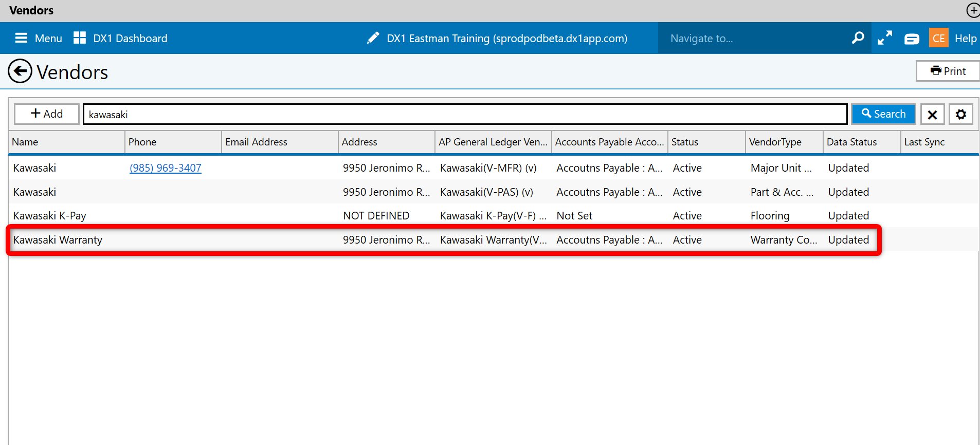Click the Flooring vendor type cell
Image resolution: width=980 pixels, height=445 pixels.
pyautogui.click(x=770, y=216)
